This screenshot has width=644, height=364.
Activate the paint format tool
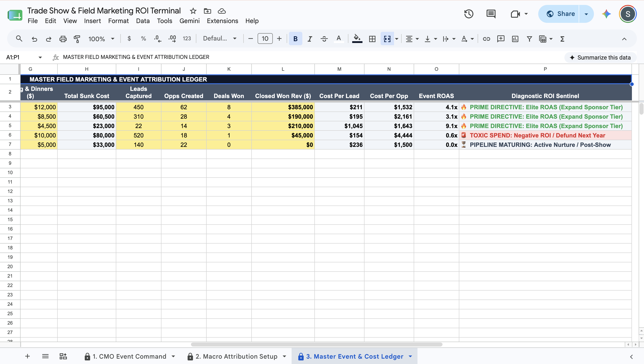pyautogui.click(x=77, y=39)
